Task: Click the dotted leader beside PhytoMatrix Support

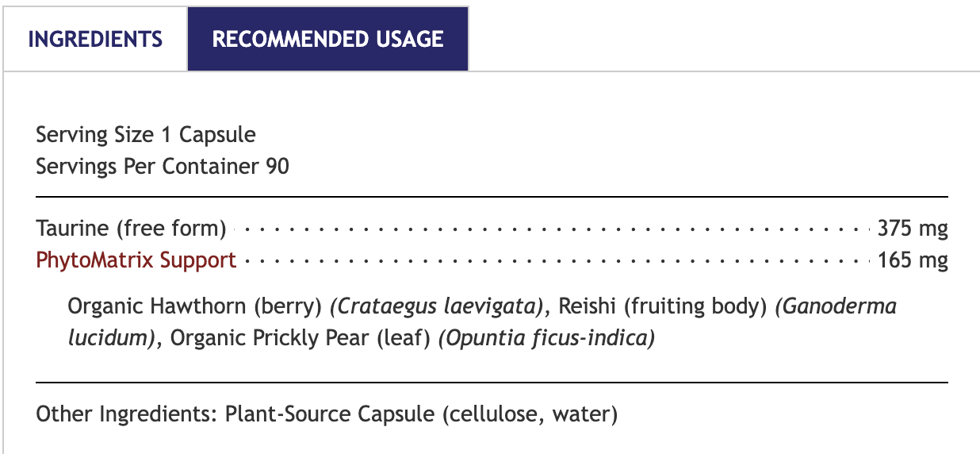Action: (x=555, y=261)
